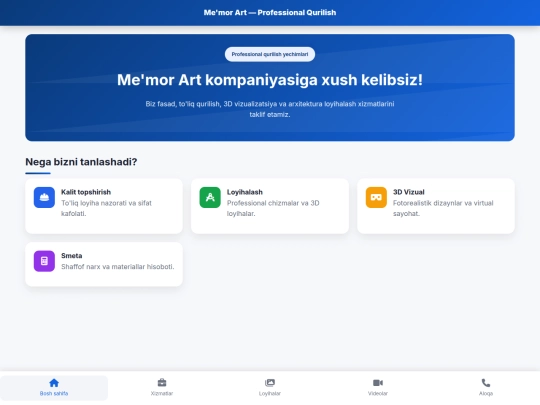Click the phone icon for Aloqa
The image size is (540, 405).
(x=486, y=383)
